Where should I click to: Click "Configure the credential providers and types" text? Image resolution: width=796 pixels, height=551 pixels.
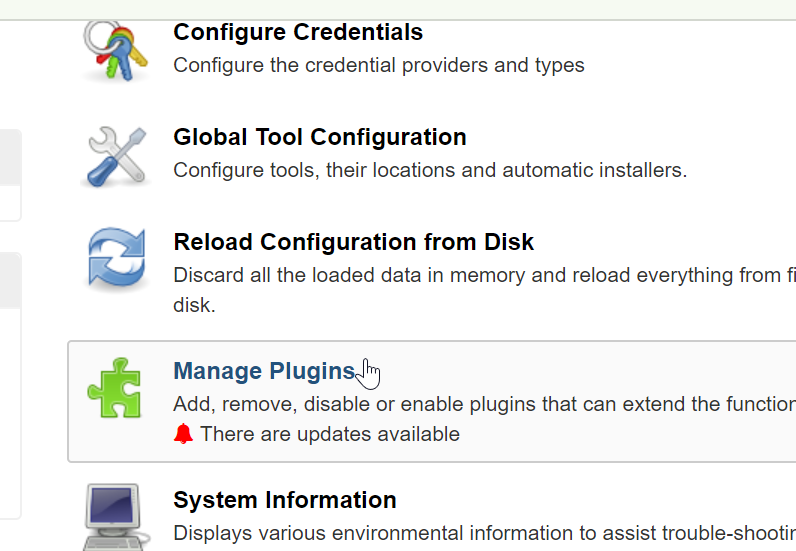378,65
